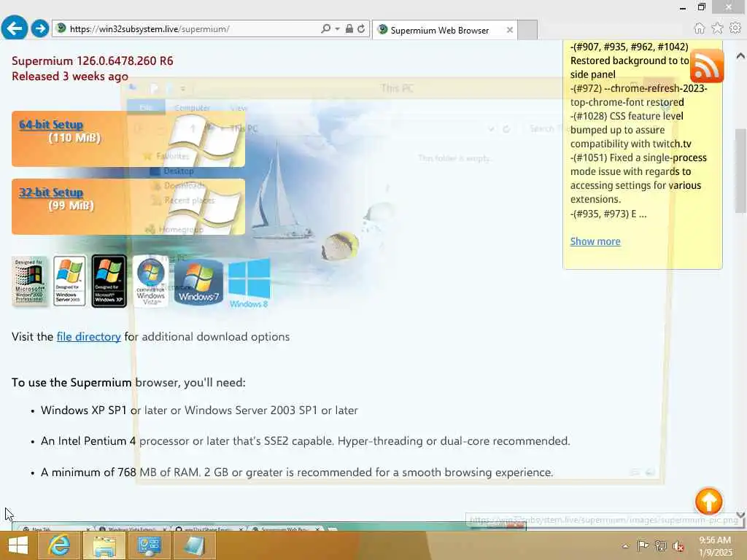
Task: Open the Internet Explorer Tools gear menu
Action: 735,28
